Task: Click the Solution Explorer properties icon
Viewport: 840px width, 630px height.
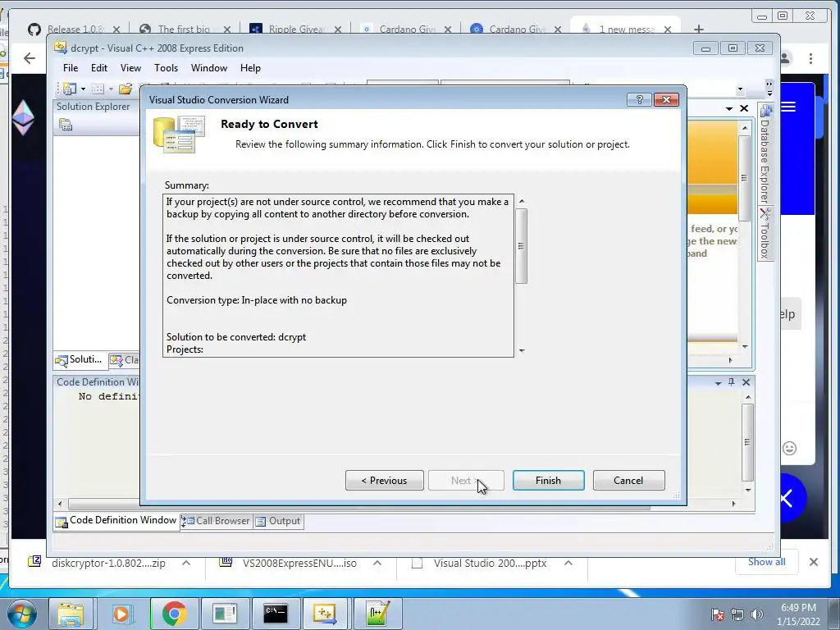Action: pos(66,125)
